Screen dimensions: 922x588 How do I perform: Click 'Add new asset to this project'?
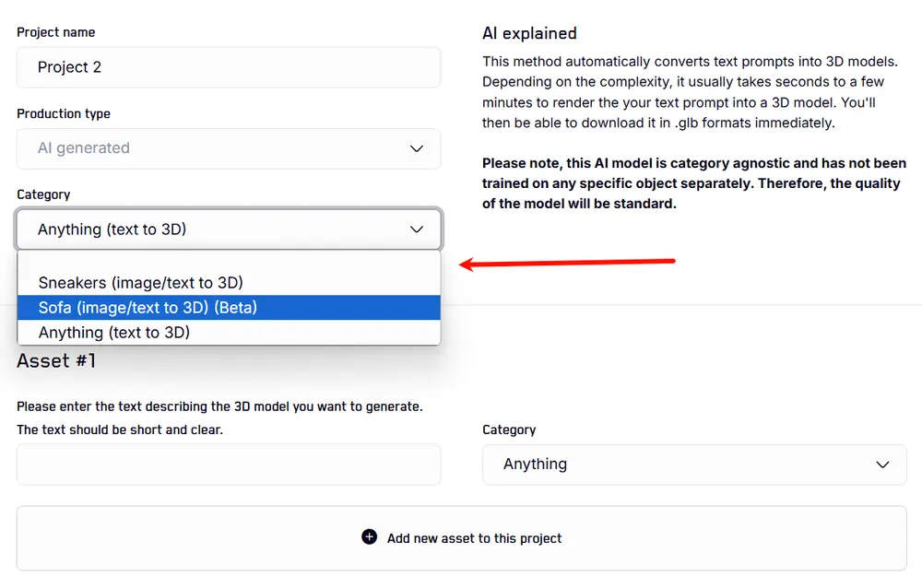point(474,538)
